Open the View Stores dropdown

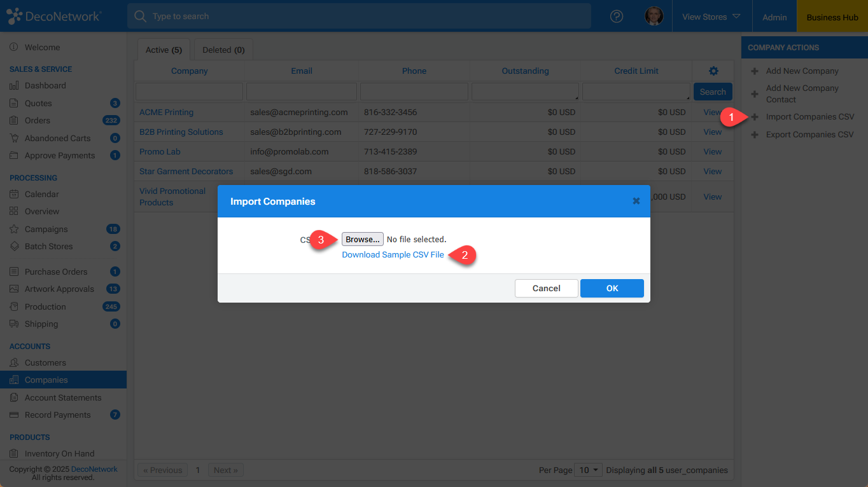[711, 17]
